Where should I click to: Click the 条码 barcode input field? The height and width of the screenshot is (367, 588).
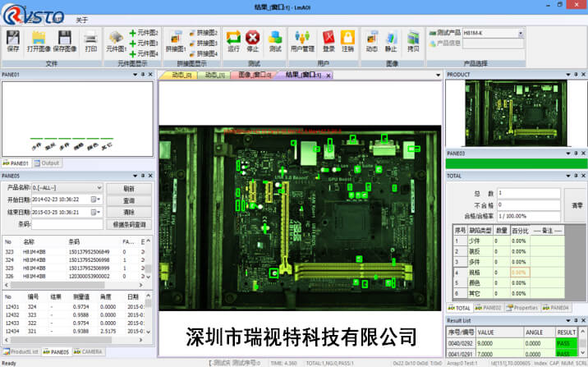click(x=67, y=223)
